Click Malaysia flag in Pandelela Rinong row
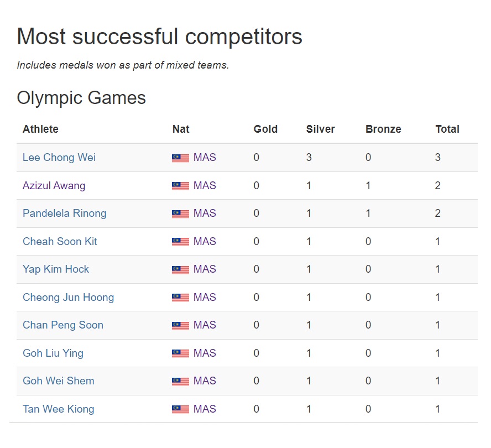491x448 pixels. (180, 213)
